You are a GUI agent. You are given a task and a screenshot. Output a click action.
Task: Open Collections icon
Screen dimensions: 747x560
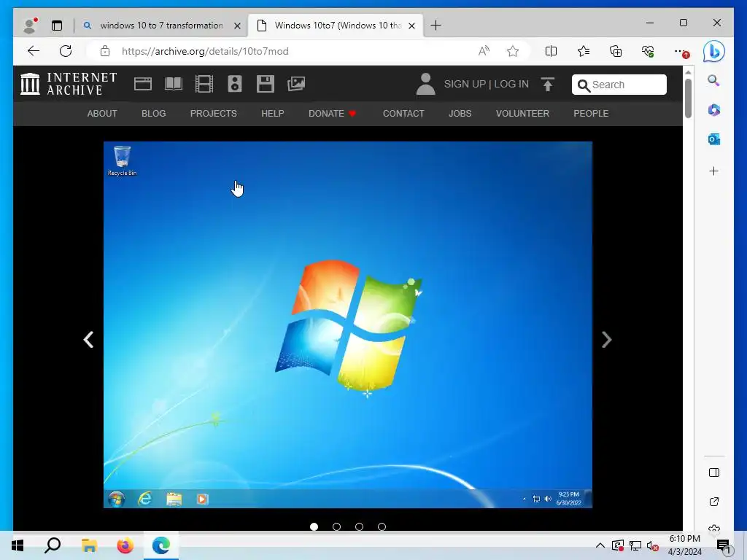coord(616,51)
